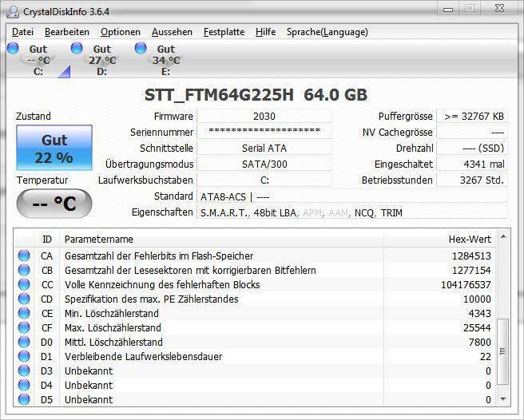Screen dimensions: 524x420
Task: Click the Parametername column header
Action: [x=221, y=240]
